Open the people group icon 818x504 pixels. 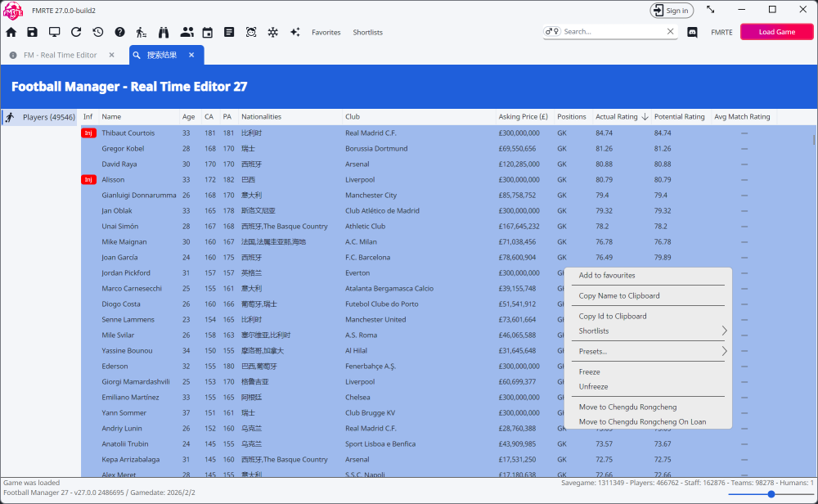pyautogui.click(x=187, y=33)
